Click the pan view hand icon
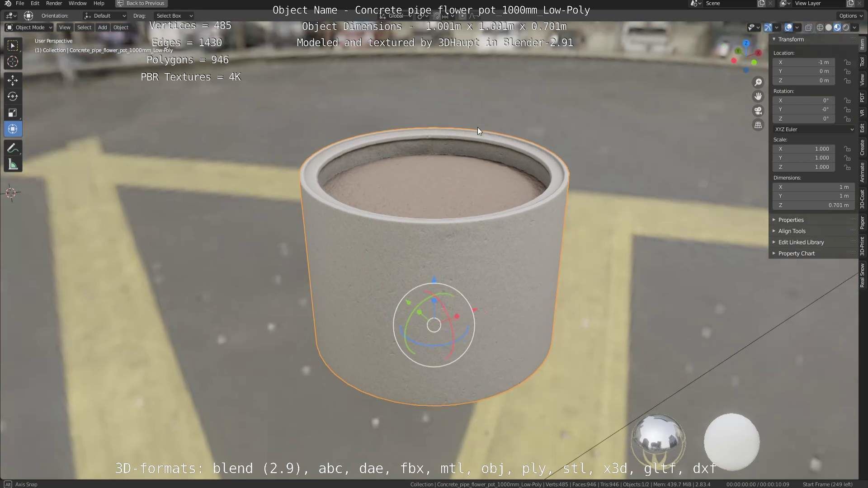The image size is (868, 488). [758, 96]
